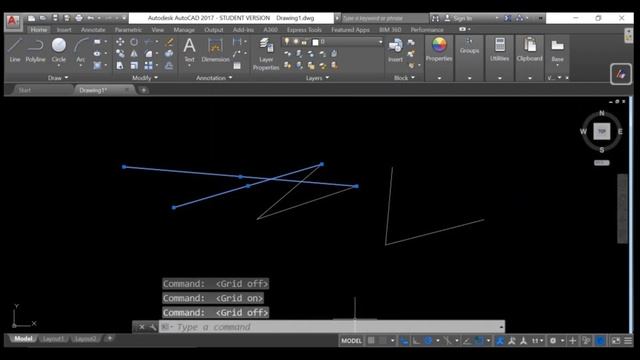Open the annotation scale 1:1 dropdown
This screenshot has width=640, height=360.
tap(537, 340)
